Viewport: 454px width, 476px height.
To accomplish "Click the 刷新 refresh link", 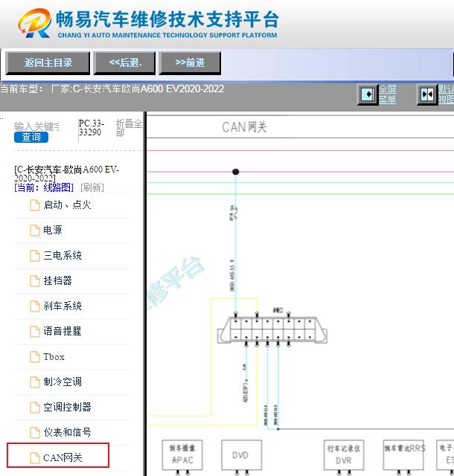I will pos(92,187).
